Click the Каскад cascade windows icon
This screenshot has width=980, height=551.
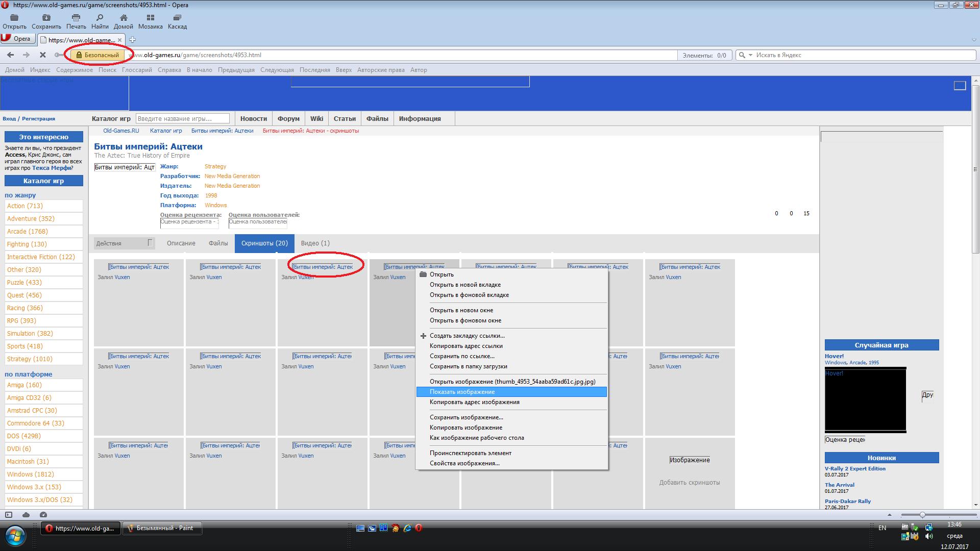(177, 18)
